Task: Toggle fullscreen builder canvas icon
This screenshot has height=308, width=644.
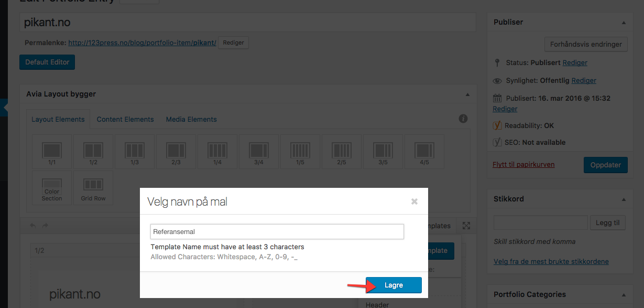Action: tap(466, 226)
